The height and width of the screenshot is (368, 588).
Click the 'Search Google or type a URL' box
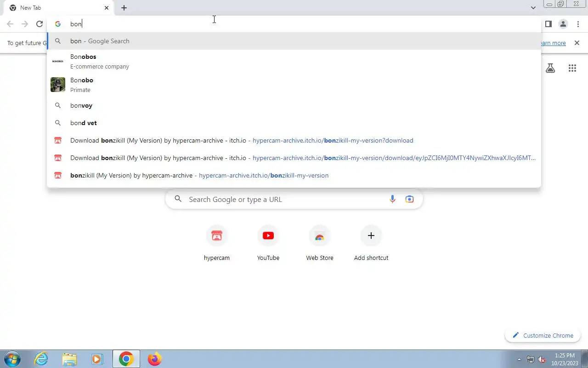point(294,199)
